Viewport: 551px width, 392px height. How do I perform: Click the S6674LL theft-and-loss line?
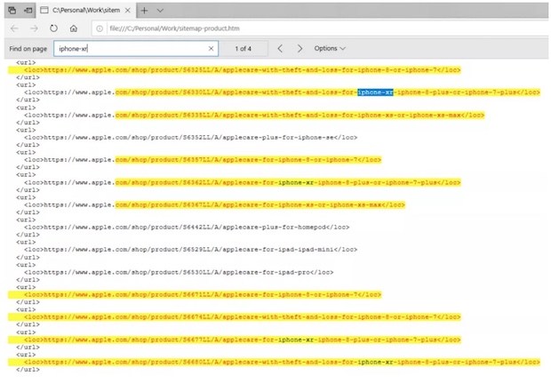pyautogui.click(x=242, y=317)
